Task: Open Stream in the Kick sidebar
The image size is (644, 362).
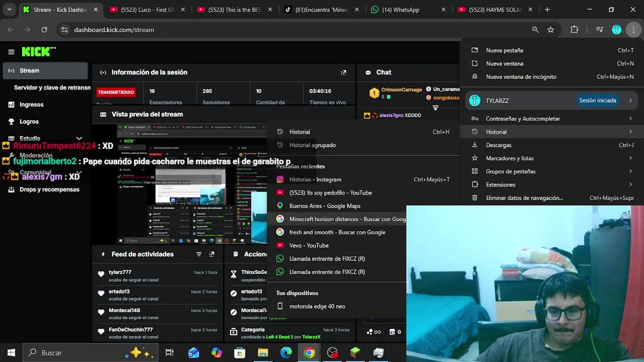Action: point(45,71)
